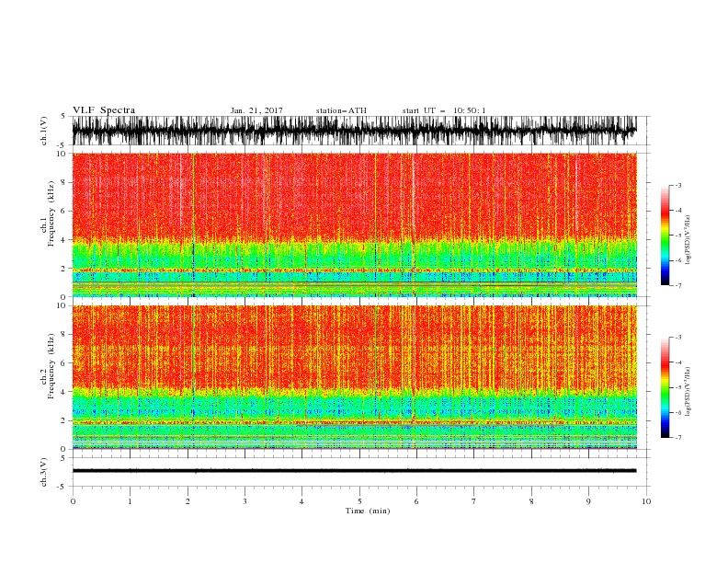This screenshot has width=728, height=563.
Task: Click the ch.2 color bar PSD unit label
Action: click(688, 392)
